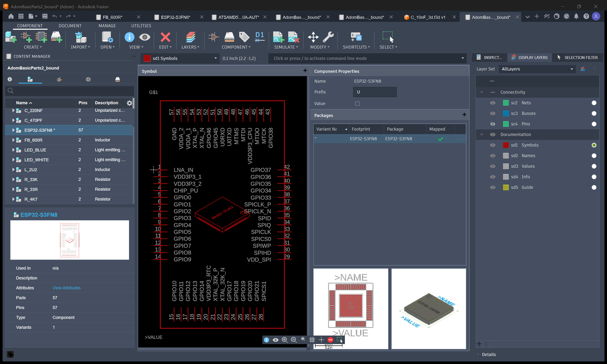Click the remove simulation model icon

[293, 37]
